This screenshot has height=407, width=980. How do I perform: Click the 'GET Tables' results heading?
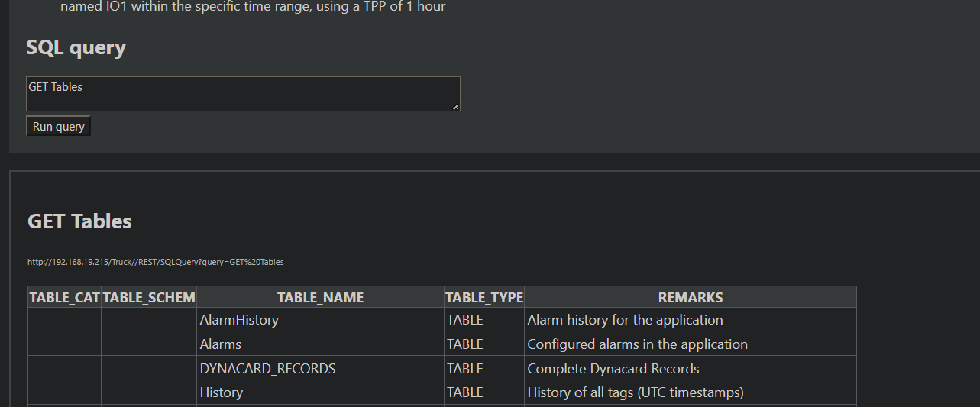[79, 221]
